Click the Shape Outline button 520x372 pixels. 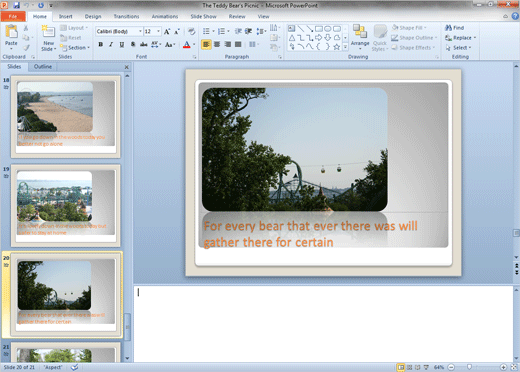[x=414, y=38]
